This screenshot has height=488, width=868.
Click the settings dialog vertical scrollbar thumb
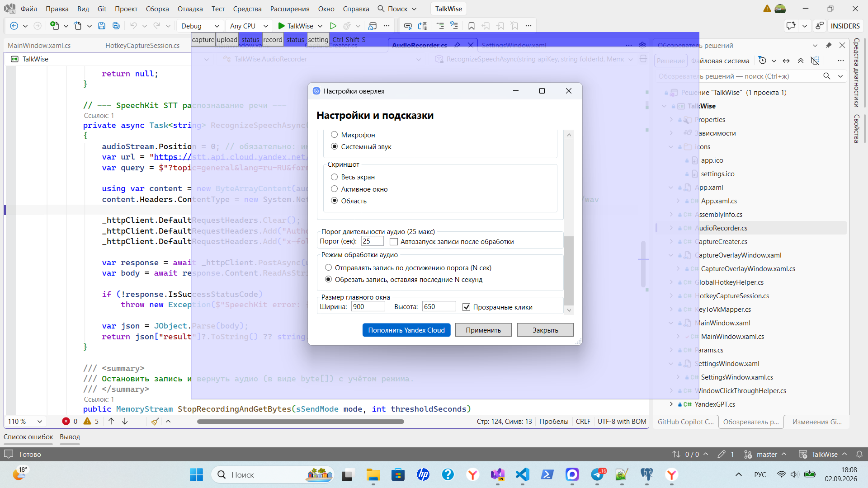[569, 270]
